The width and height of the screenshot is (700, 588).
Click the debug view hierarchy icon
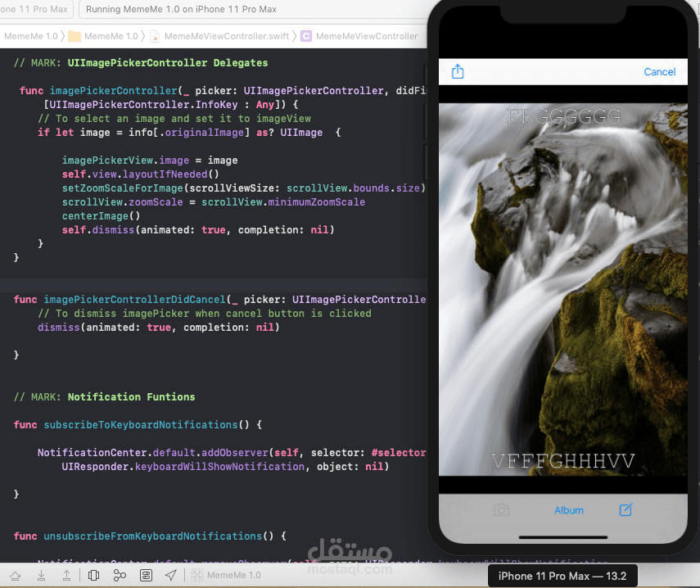[x=94, y=576]
